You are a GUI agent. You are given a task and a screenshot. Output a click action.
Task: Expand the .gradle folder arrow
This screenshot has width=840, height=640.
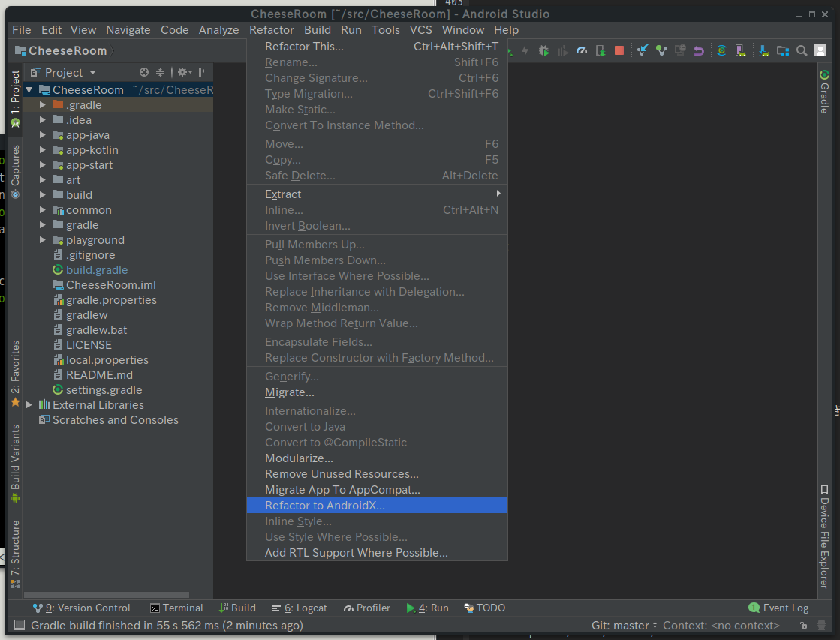coord(42,105)
